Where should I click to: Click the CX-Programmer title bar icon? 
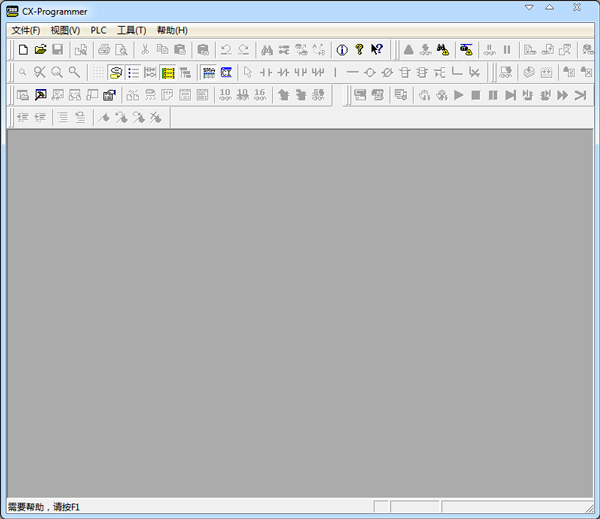[x=12, y=11]
